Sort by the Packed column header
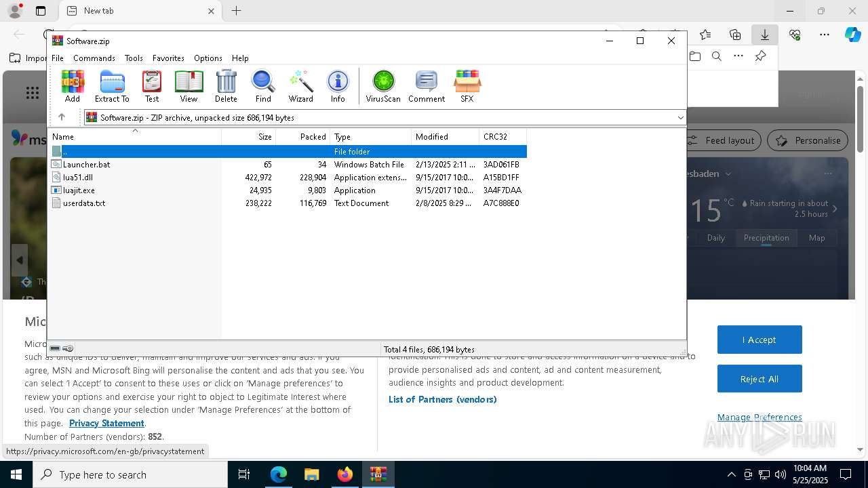The width and height of the screenshot is (868, 488). [303, 137]
